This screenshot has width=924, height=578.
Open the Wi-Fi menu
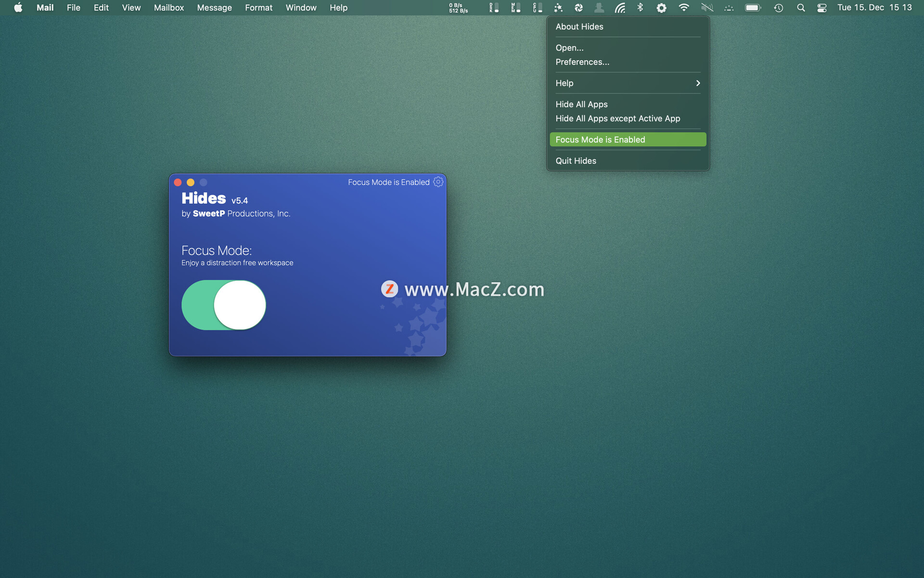pos(683,8)
